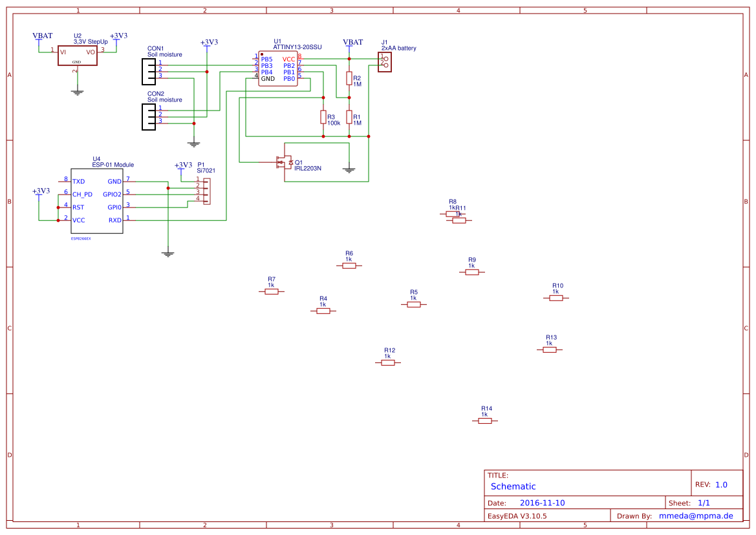Select the 2xAA battery connector J1
Viewport: 756px width, 535px height.
coord(384,61)
